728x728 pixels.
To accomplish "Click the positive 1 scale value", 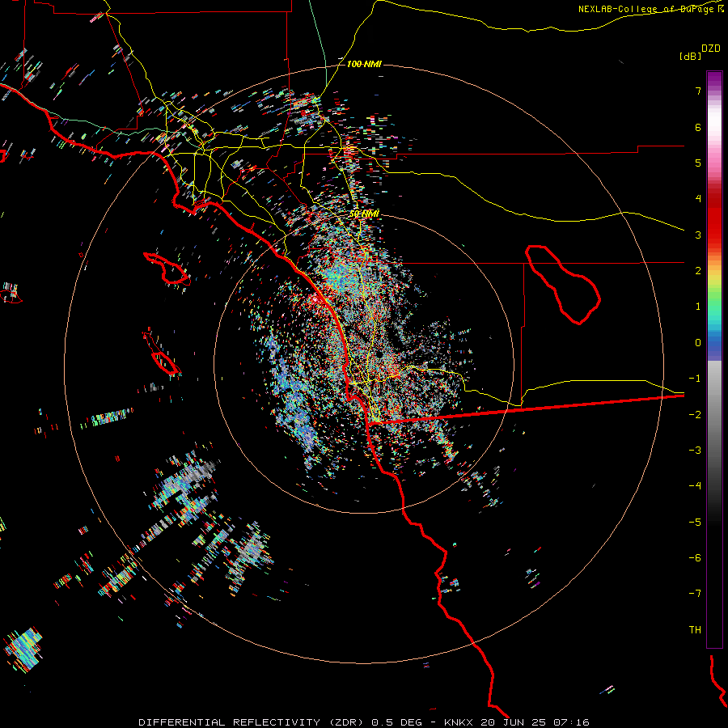I will 698,307.
